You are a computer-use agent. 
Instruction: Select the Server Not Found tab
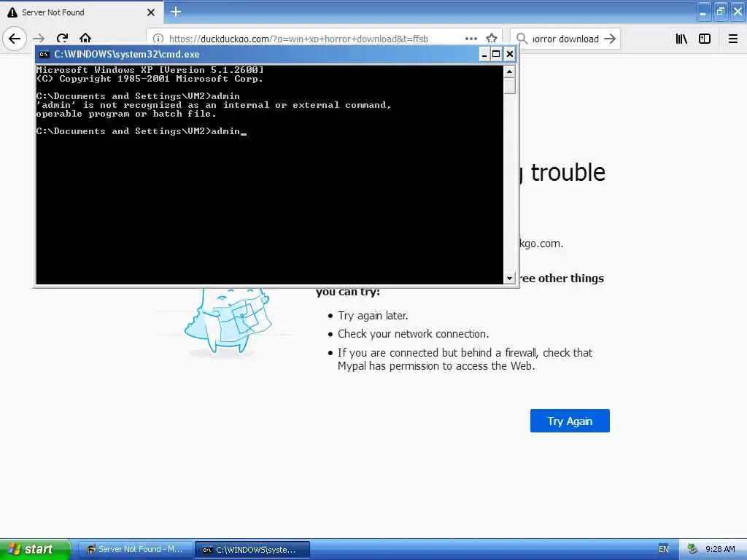click(82, 12)
